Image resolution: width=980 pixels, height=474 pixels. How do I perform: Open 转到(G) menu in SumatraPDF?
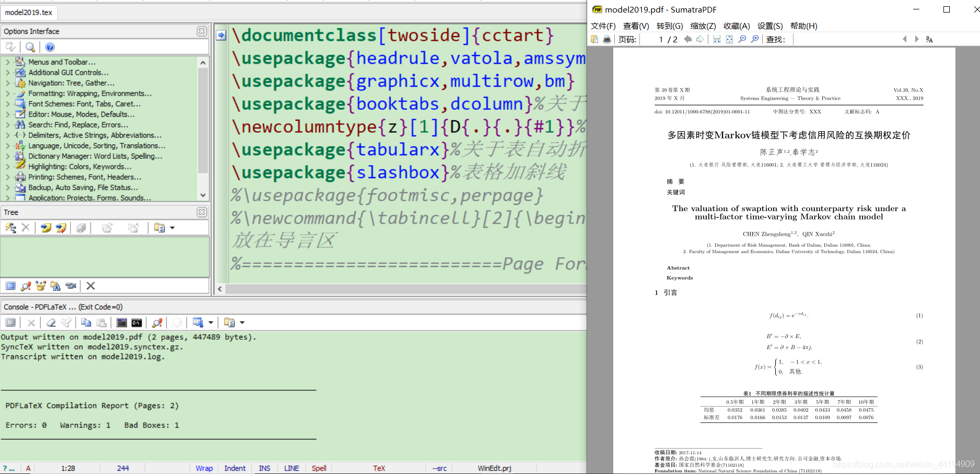pos(670,26)
